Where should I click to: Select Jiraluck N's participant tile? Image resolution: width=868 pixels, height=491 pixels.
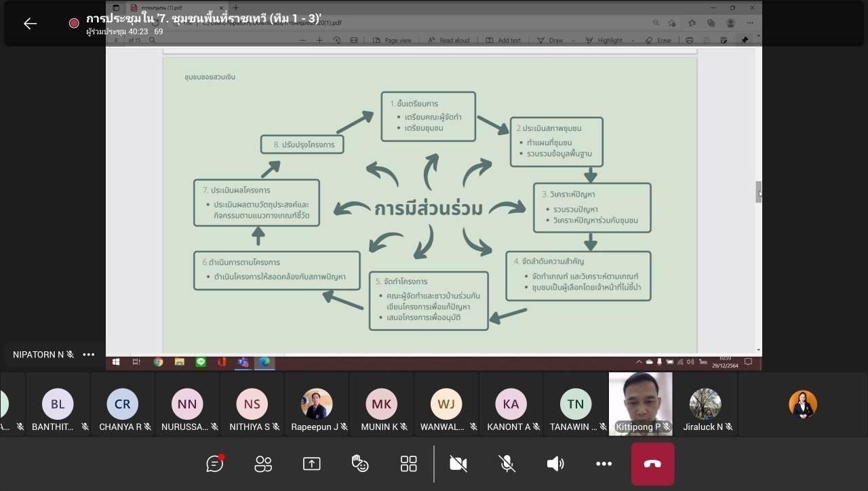click(705, 404)
